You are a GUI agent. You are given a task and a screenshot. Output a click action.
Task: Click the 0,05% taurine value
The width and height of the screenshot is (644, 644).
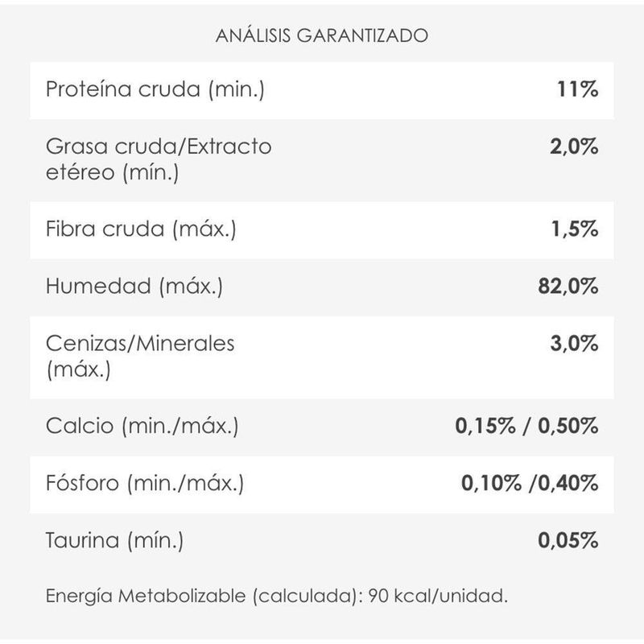pos(568,540)
